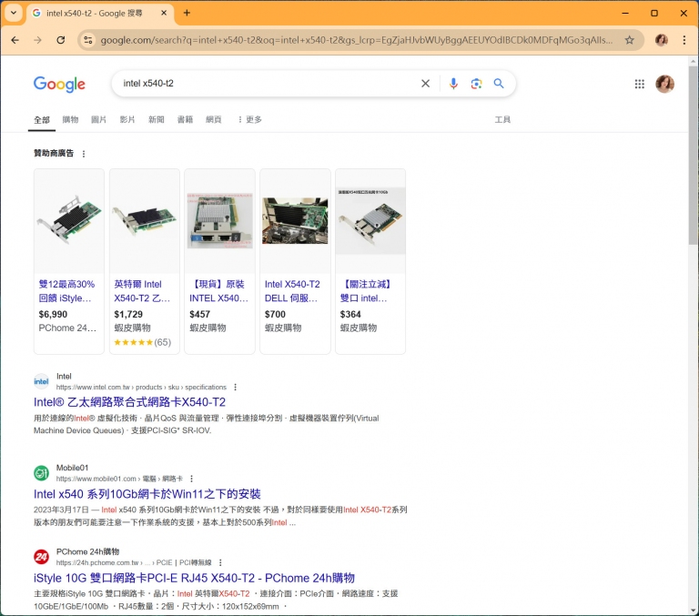
Task: Open the $1,729 network card thumbnail
Action: tap(145, 220)
